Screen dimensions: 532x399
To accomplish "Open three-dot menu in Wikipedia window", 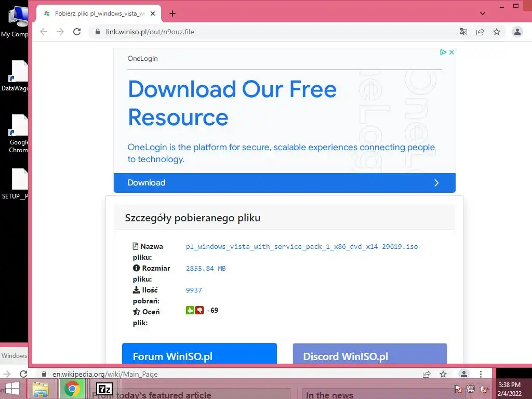I will tap(481, 374).
